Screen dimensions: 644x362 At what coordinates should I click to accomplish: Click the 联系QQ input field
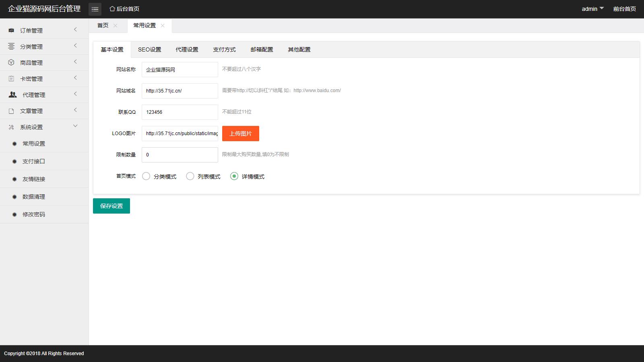point(180,112)
